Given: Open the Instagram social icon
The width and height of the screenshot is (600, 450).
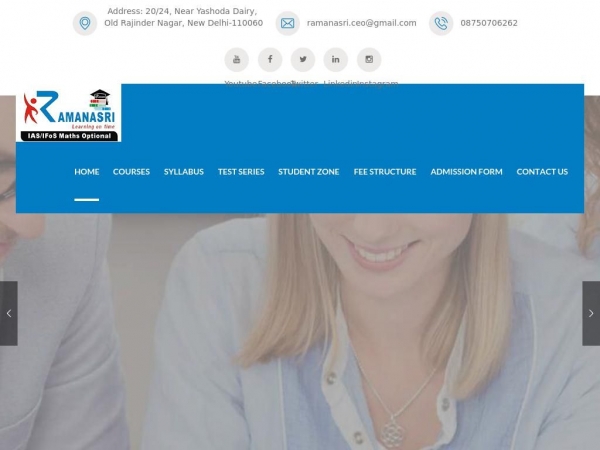Looking at the screenshot, I should (x=369, y=59).
